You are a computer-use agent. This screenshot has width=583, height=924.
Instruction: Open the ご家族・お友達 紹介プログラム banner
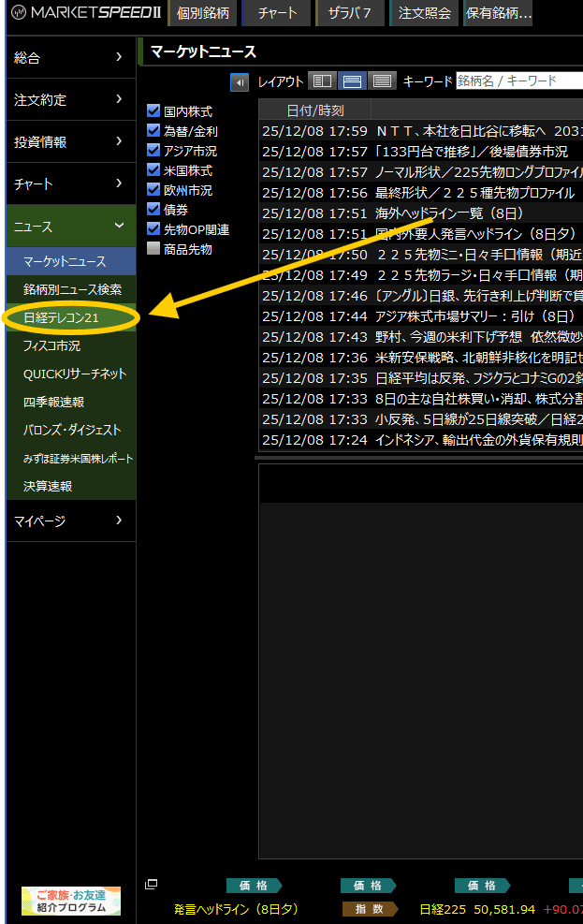click(71, 901)
